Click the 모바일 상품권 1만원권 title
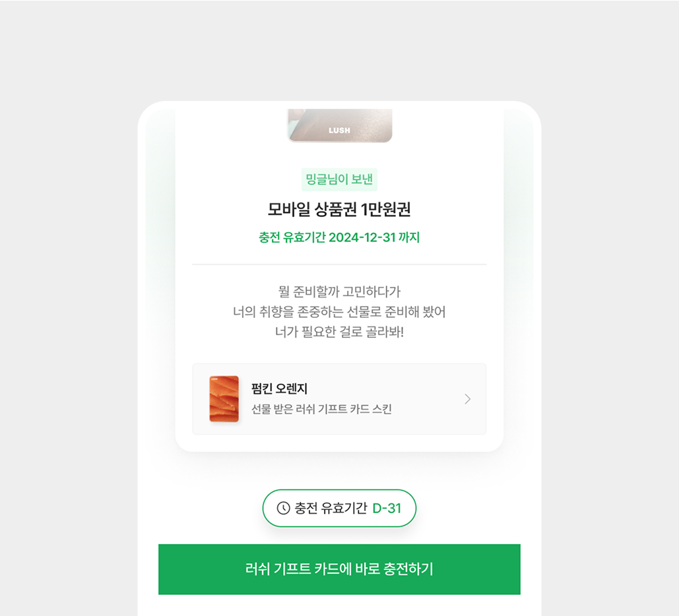The image size is (679, 616). [x=339, y=210]
